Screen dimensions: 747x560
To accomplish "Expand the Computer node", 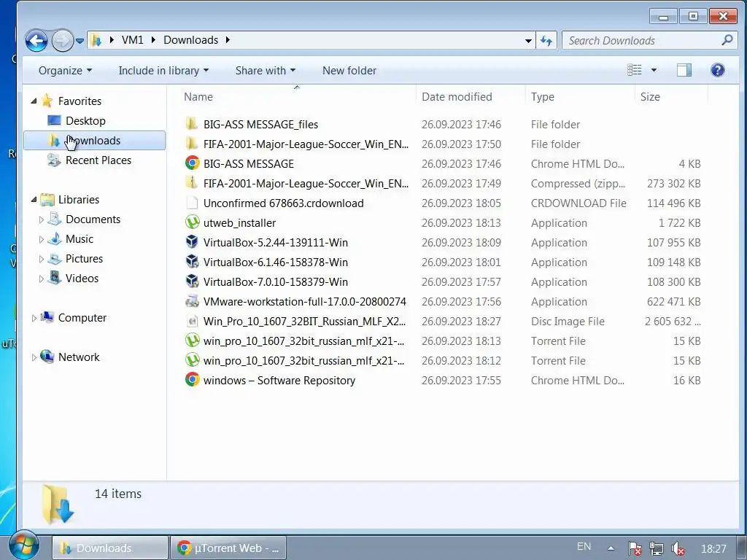I will 34,318.
